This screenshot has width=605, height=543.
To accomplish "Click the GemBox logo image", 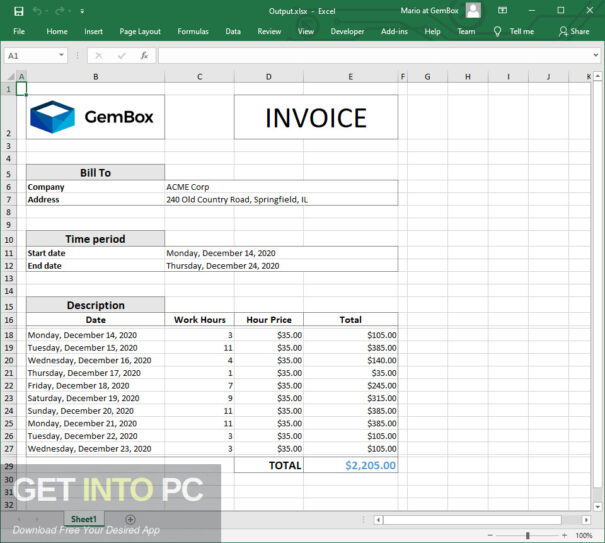I will click(x=91, y=117).
